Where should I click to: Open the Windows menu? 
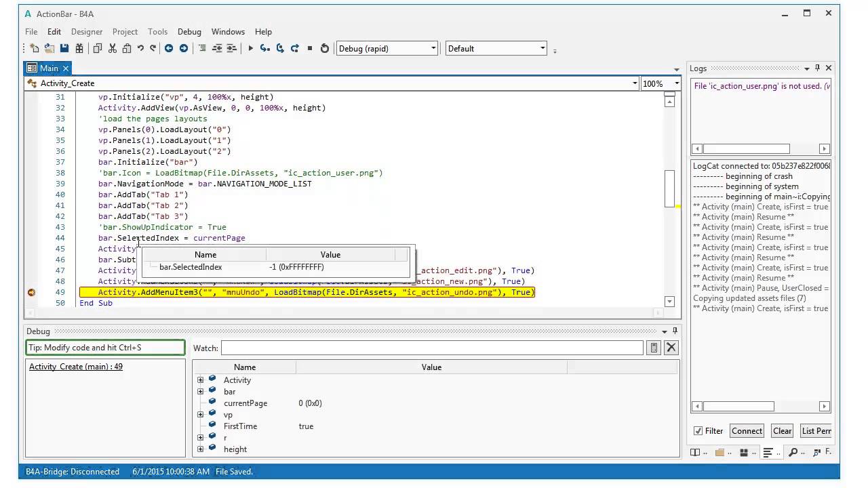click(x=228, y=32)
